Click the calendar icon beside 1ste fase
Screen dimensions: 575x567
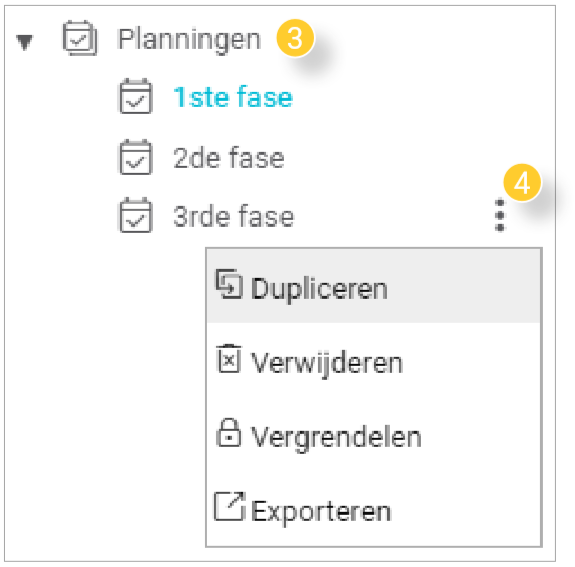coord(136,96)
